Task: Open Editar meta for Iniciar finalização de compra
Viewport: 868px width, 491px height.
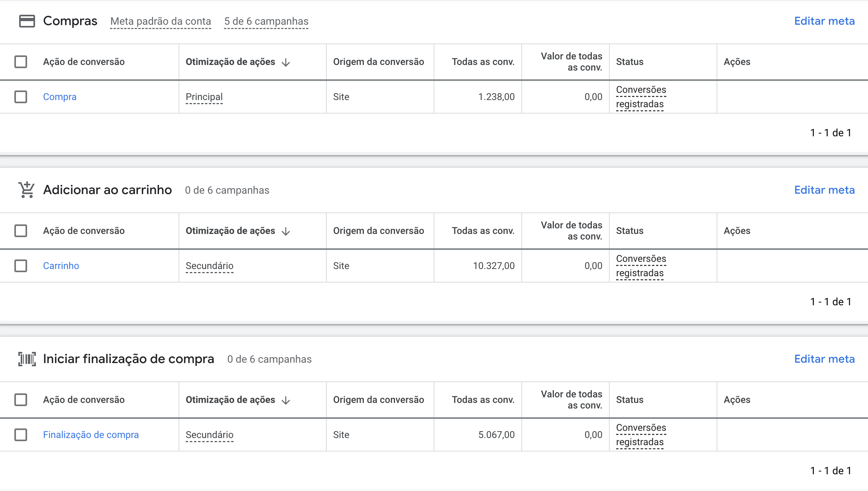Action: 824,359
